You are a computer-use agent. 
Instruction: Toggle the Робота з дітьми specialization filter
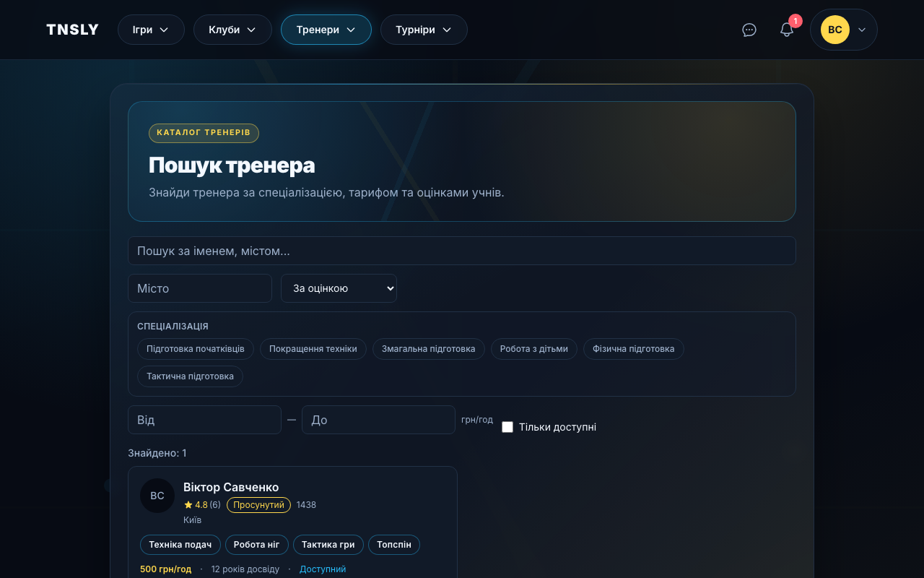(x=533, y=348)
